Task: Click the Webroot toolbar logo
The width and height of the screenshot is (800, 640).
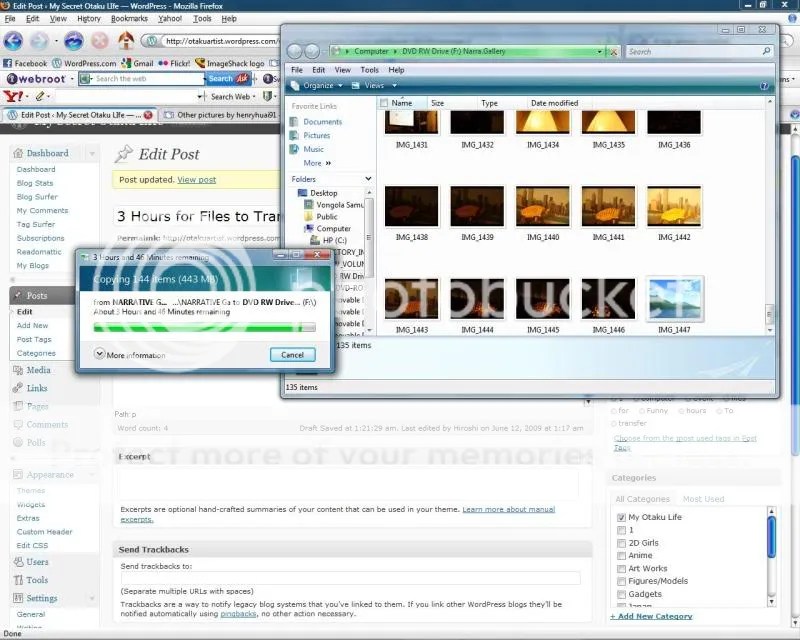Action: (36, 79)
